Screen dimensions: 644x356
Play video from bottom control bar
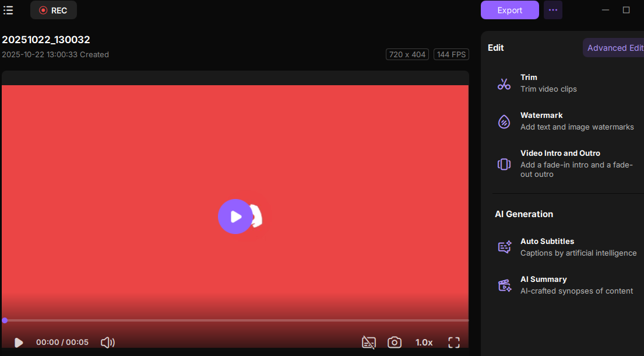click(x=19, y=343)
